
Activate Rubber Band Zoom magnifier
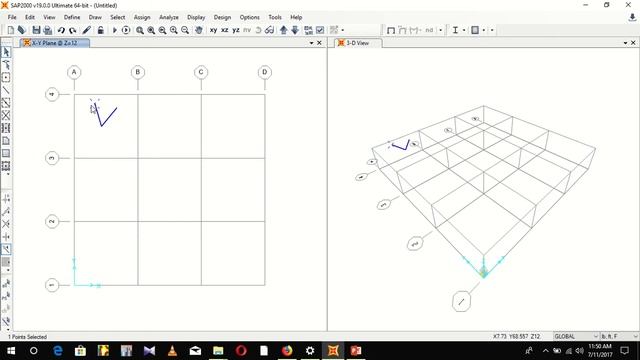[140, 30]
